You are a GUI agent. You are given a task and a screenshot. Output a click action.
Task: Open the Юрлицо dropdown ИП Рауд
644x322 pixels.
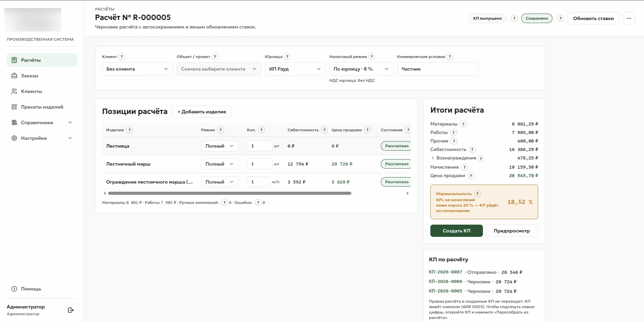[295, 69]
